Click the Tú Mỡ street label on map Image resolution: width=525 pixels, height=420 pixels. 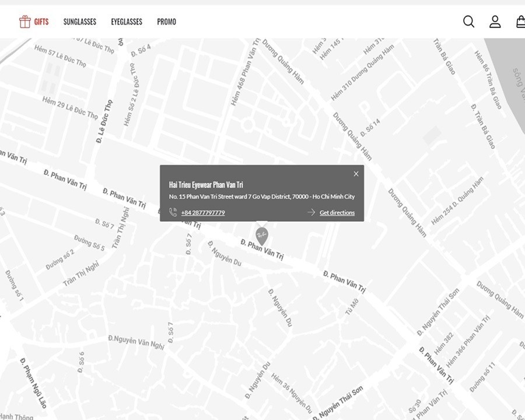[352, 305]
